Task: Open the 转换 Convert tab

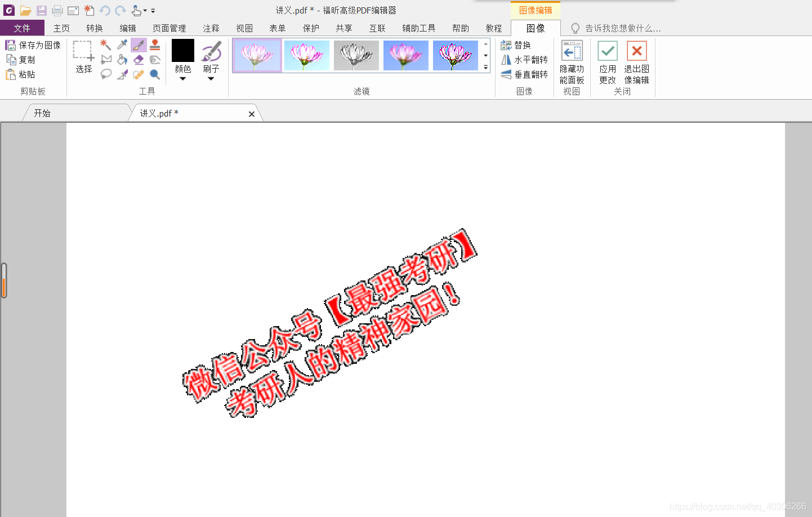Action: [x=95, y=28]
